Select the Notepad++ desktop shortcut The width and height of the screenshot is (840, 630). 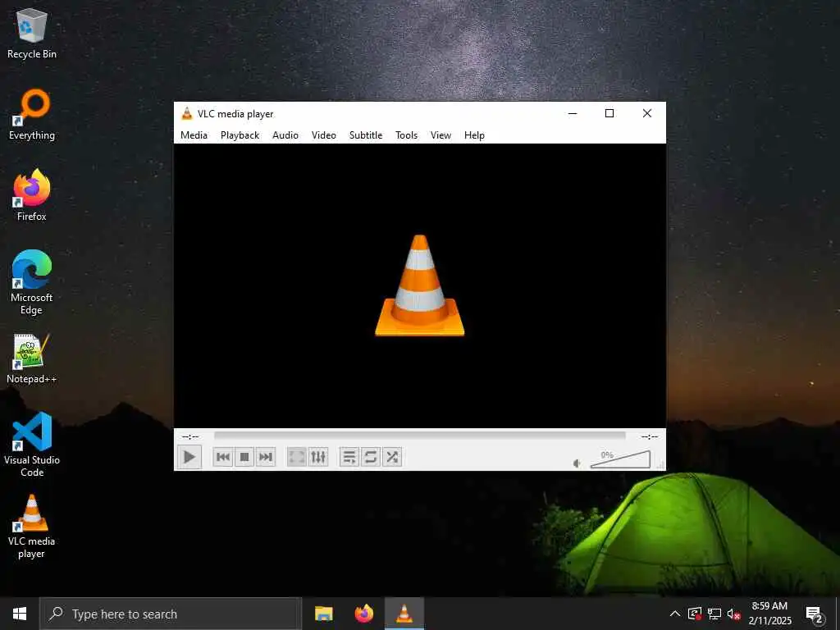click(32, 358)
